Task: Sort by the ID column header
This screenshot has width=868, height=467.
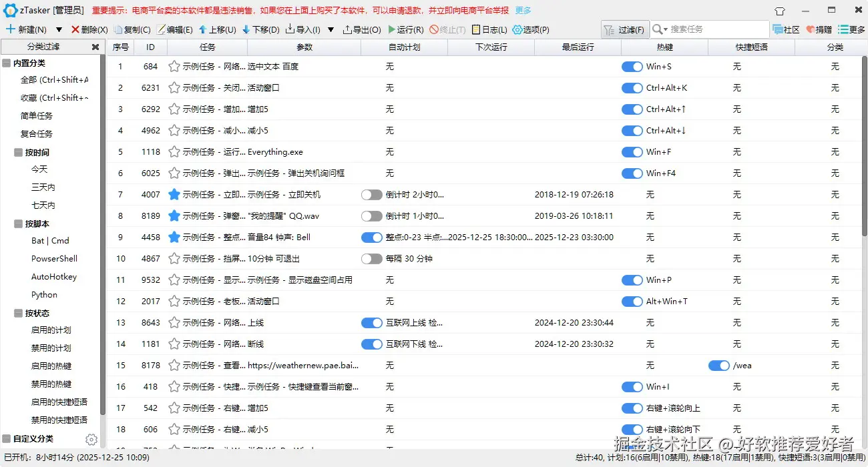Action: point(151,47)
